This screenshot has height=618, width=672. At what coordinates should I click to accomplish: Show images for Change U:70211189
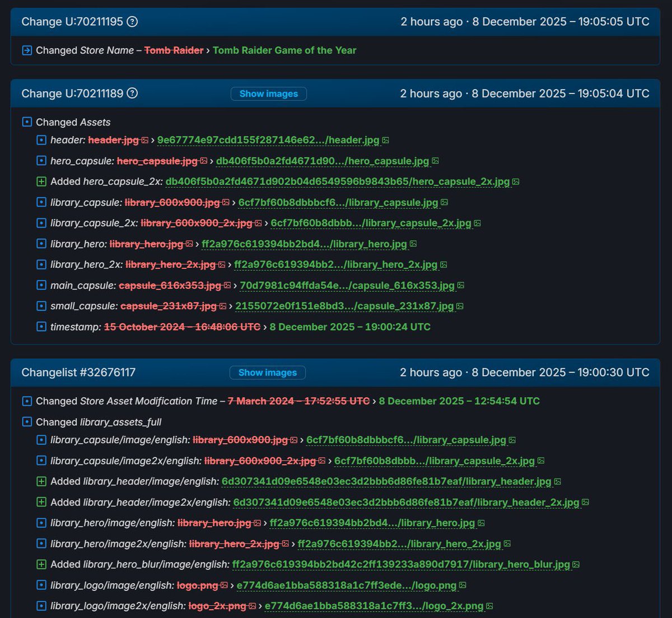269,94
